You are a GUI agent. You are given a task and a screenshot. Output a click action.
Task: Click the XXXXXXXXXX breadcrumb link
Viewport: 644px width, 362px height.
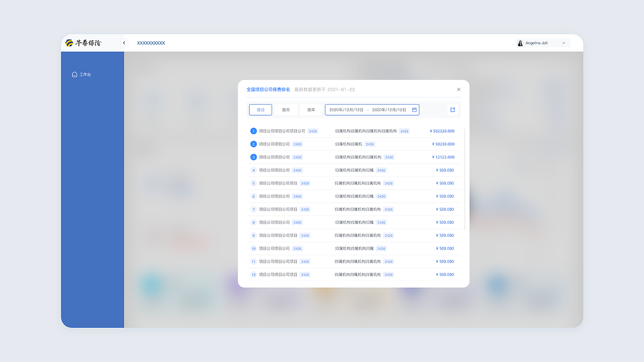[x=151, y=43]
